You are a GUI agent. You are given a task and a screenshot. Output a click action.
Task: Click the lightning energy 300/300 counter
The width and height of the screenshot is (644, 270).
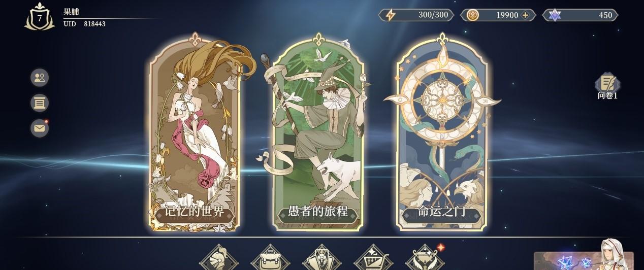click(416, 15)
